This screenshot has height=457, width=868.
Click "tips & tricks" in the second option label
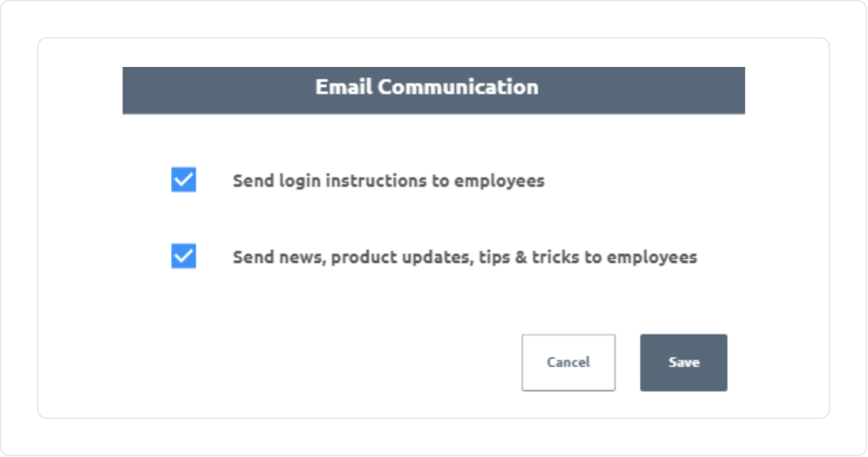(529, 257)
